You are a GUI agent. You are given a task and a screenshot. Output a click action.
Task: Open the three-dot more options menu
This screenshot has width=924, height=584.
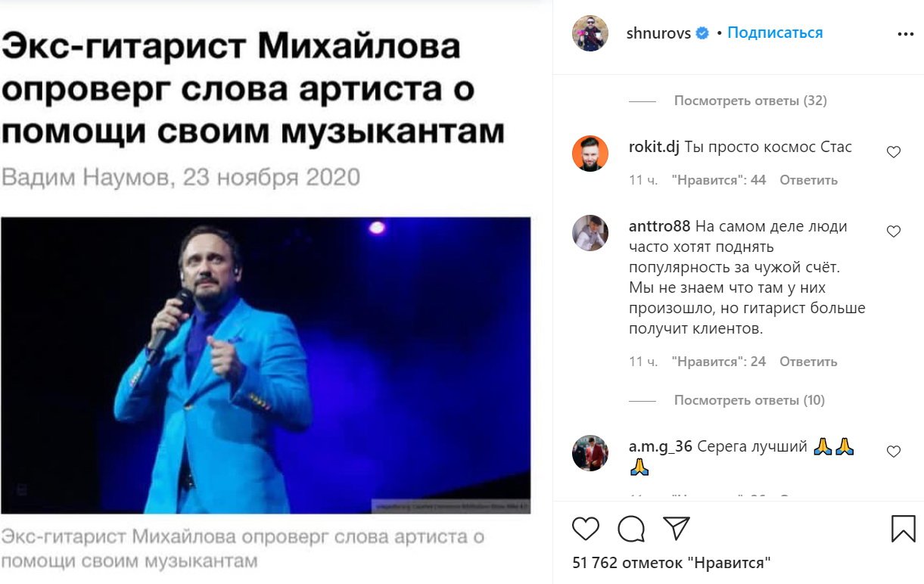[905, 34]
